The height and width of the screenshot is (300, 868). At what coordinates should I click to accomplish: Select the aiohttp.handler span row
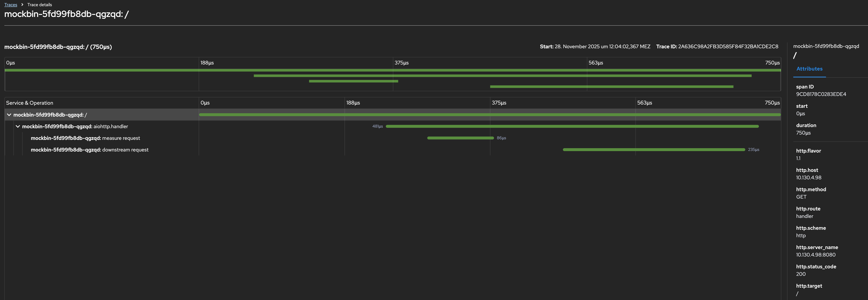point(75,127)
